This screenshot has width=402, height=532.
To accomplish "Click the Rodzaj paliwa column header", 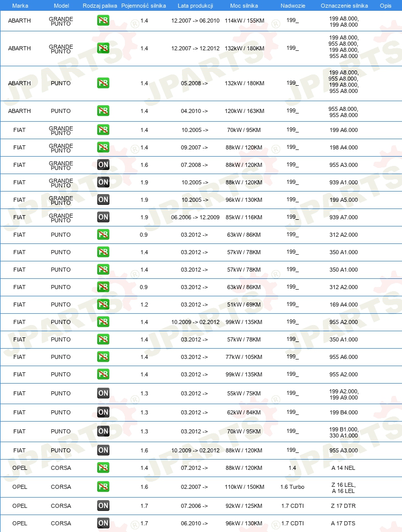I will click(x=100, y=6).
